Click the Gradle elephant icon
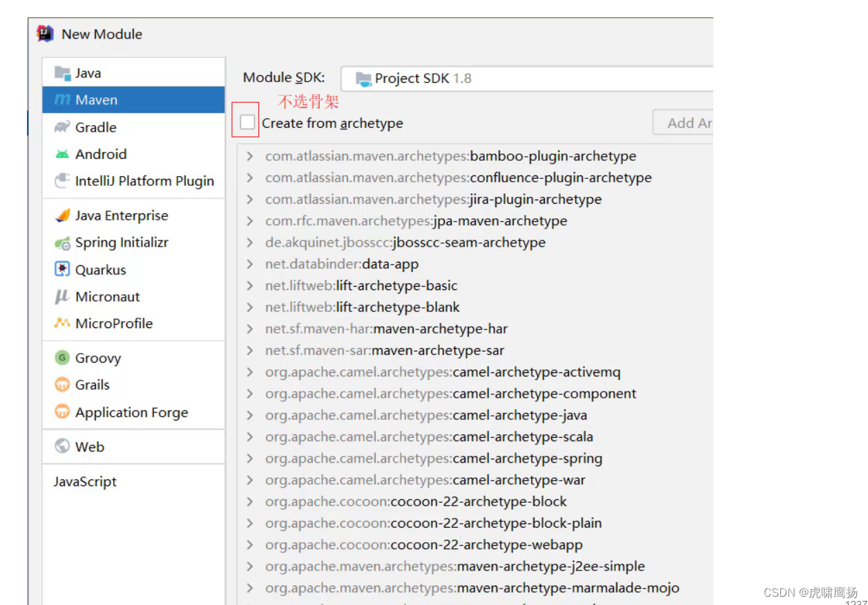This screenshot has width=868, height=605. pyautogui.click(x=63, y=127)
